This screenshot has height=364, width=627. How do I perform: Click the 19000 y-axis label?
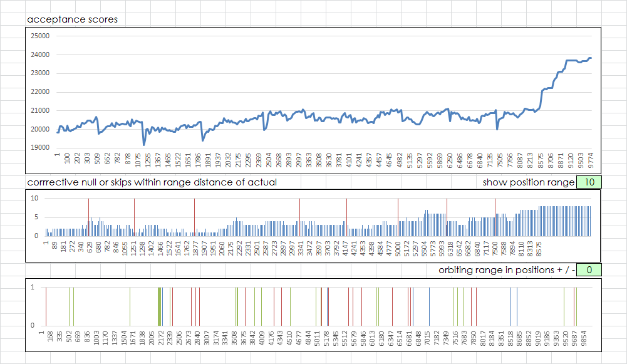click(x=40, y=148)
